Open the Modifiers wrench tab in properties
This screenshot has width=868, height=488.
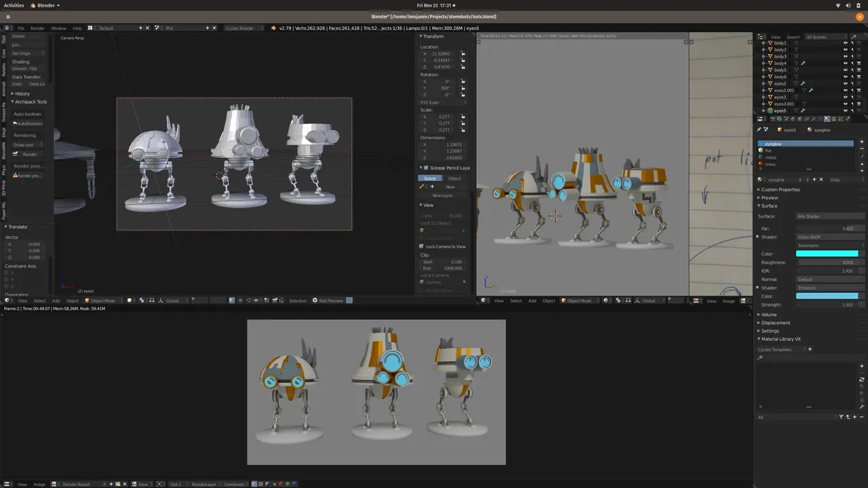814,119
